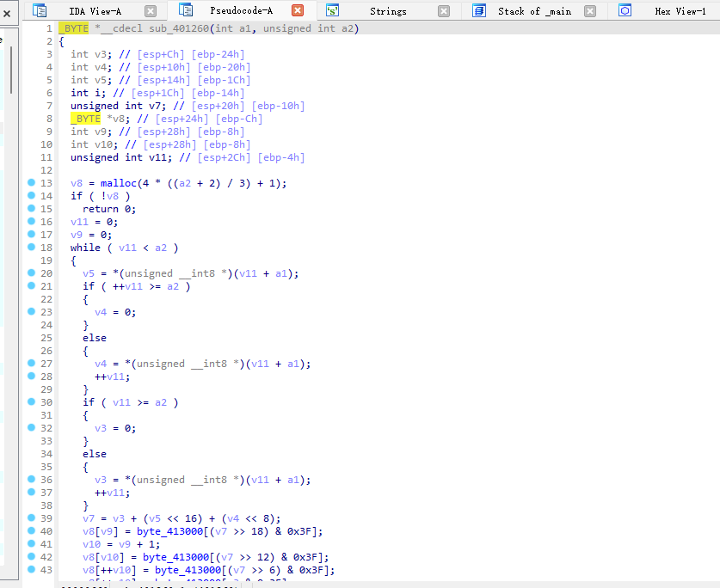Click the else keyword on line 34
720x588 pixels.
(95, 454)
